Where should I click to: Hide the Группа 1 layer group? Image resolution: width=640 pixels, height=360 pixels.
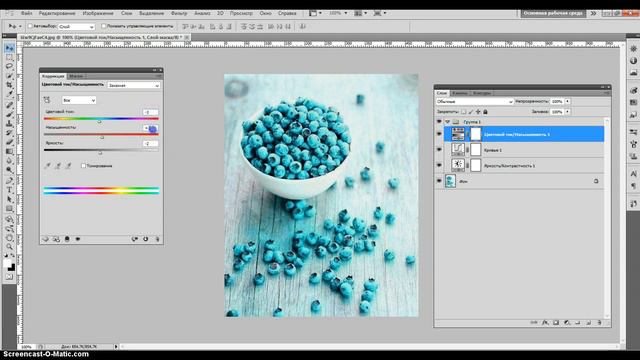coord(439,122)
